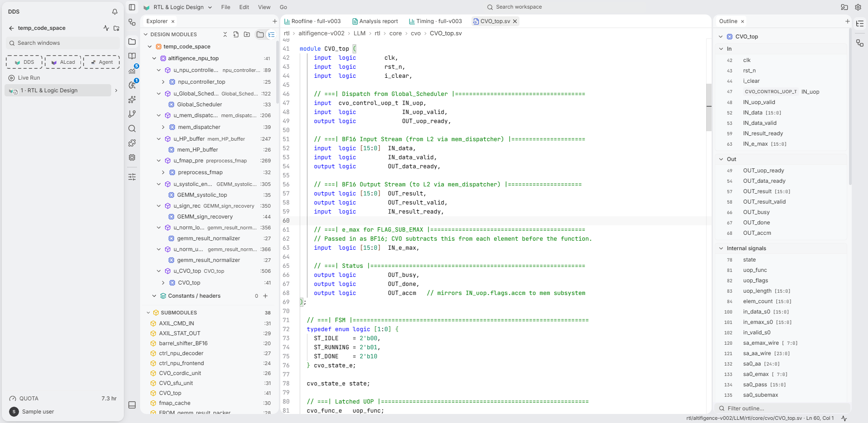Expand the mem_dispatcher tree node
This screenshot has width=868, height=423.
click(163, 127)
